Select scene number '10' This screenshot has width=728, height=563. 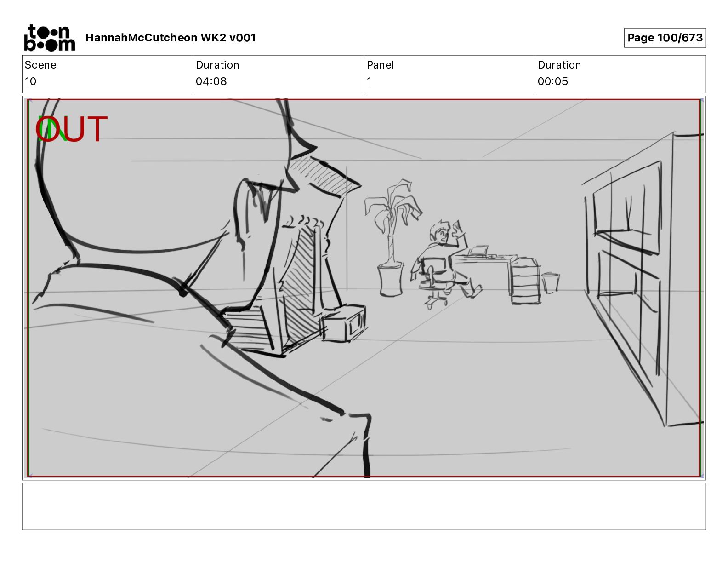[x=30, y=81]
